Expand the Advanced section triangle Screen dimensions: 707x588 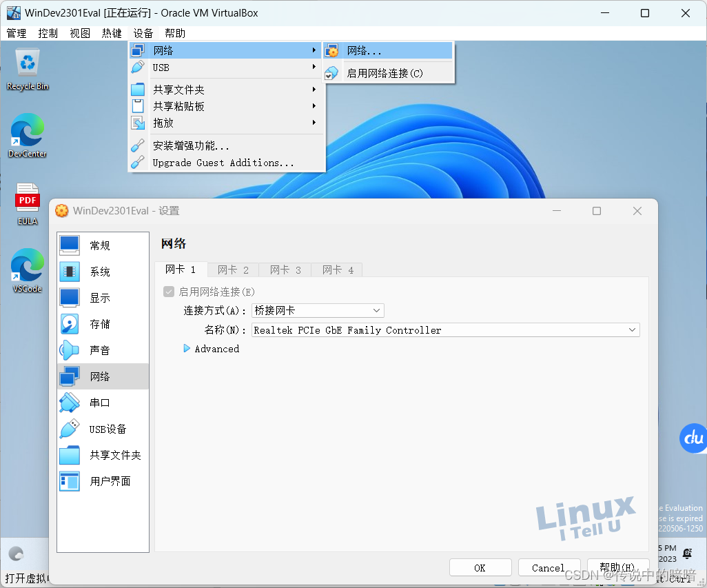187,349
